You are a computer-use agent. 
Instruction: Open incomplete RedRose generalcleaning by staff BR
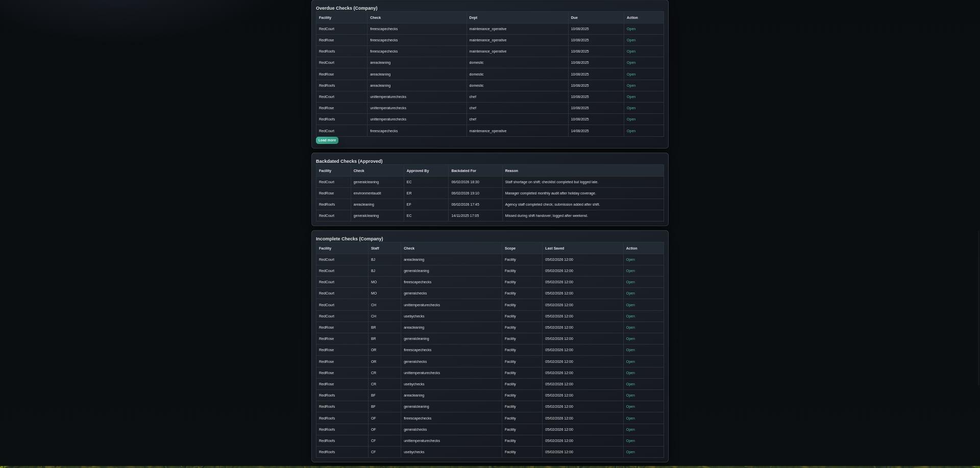click(630, 339)
